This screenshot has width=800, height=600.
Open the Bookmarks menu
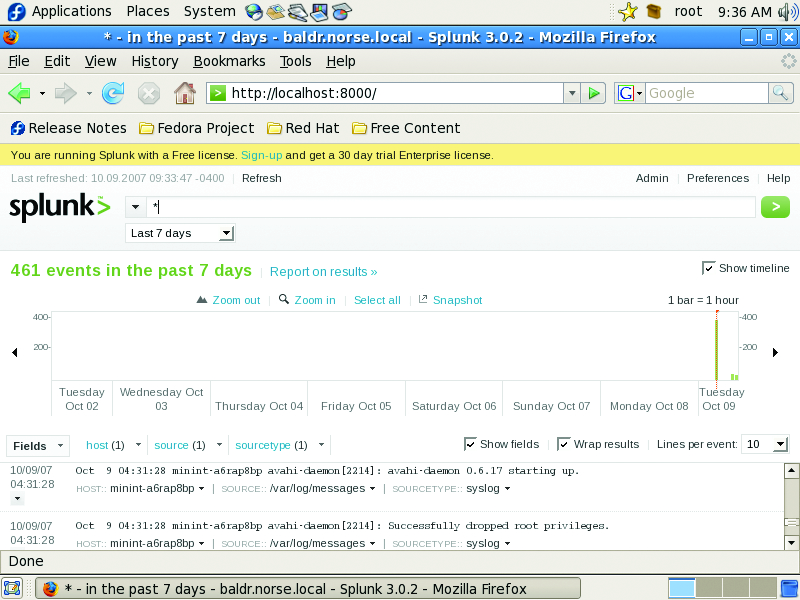(229, 61)
